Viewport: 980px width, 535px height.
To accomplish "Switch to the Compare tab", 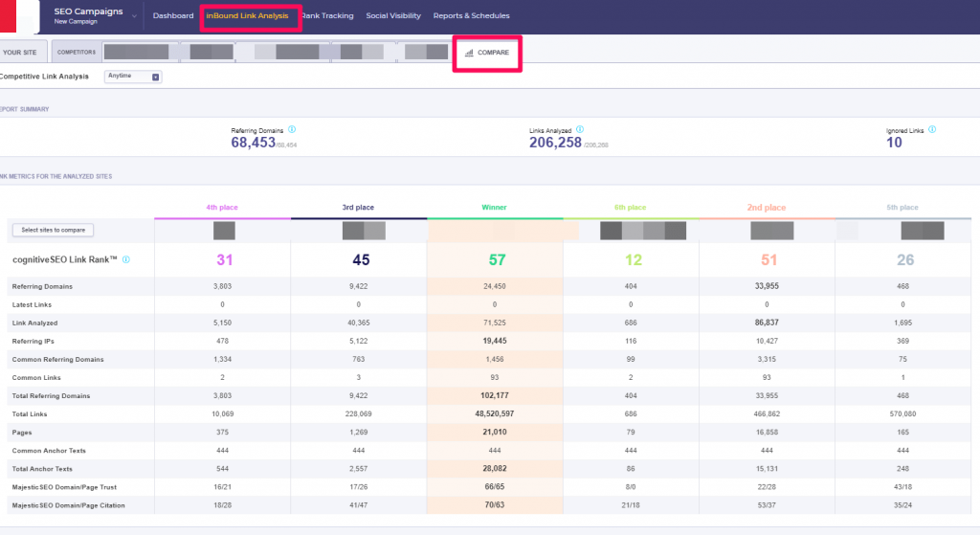I will point(487,53).
